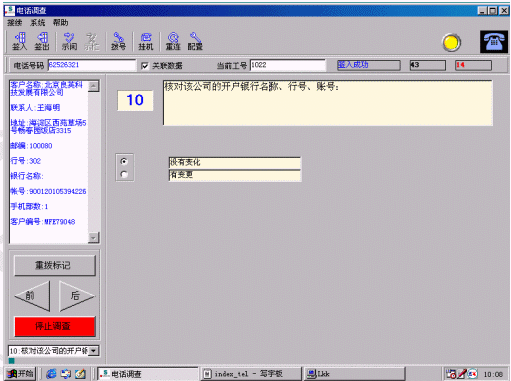The height and width of the screenshot is (381, 511).
Task: Open the 系统 menu
Action: (x=37, y=23)
